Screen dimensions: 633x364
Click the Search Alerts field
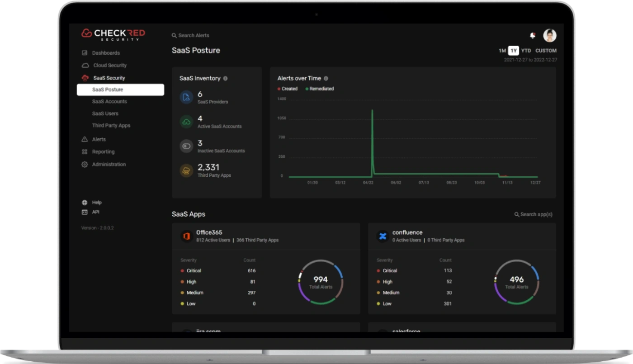coord(190,36)
